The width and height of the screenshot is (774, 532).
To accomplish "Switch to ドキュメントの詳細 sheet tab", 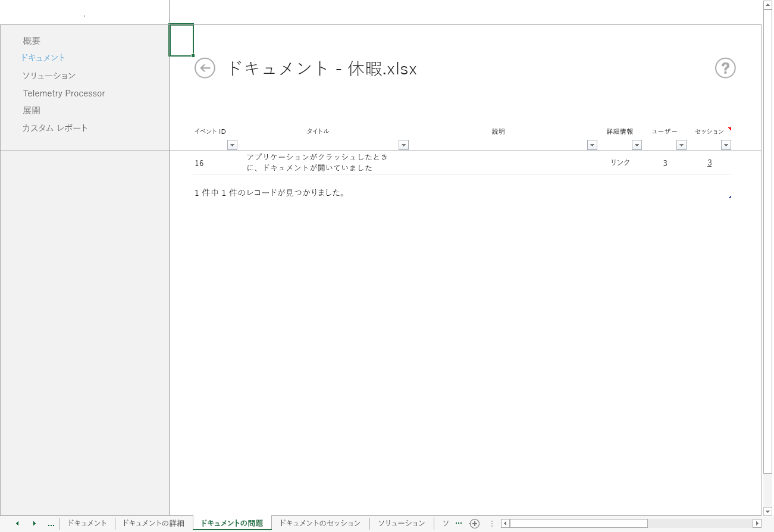I will [x=153, y=523].
